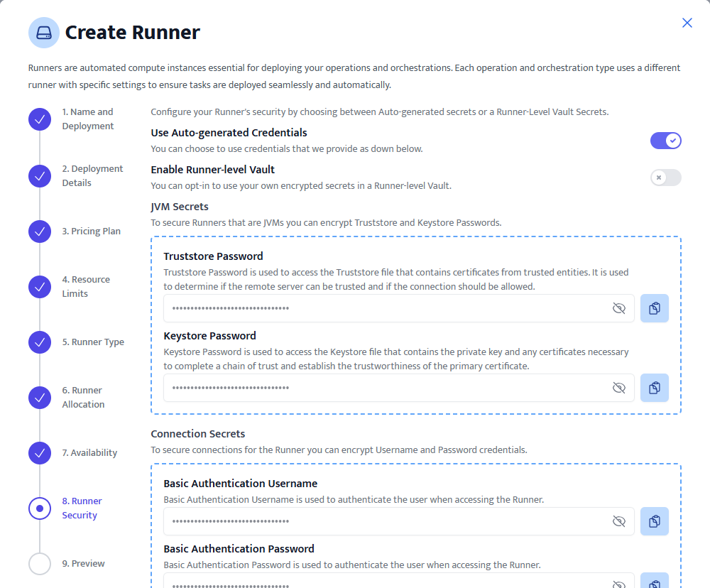Close the Create Runner dialog
This screenshot has width=710, height=588.
[687, 23]
